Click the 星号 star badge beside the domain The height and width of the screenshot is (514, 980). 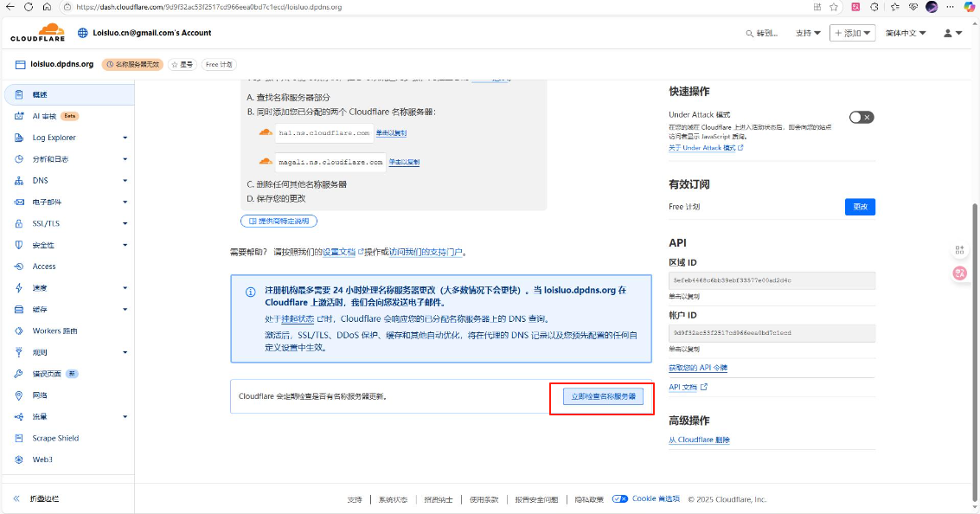coord(183,64)
